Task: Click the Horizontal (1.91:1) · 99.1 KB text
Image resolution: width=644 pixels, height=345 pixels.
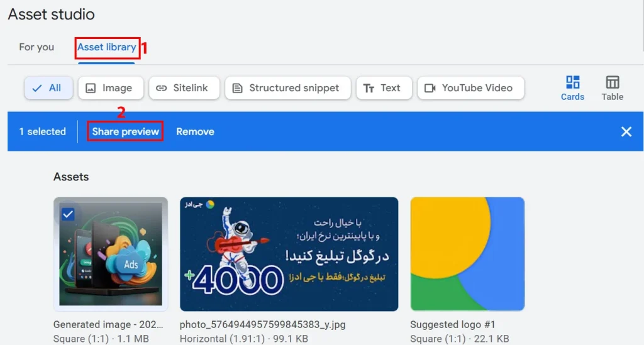Action: point(243,339)
